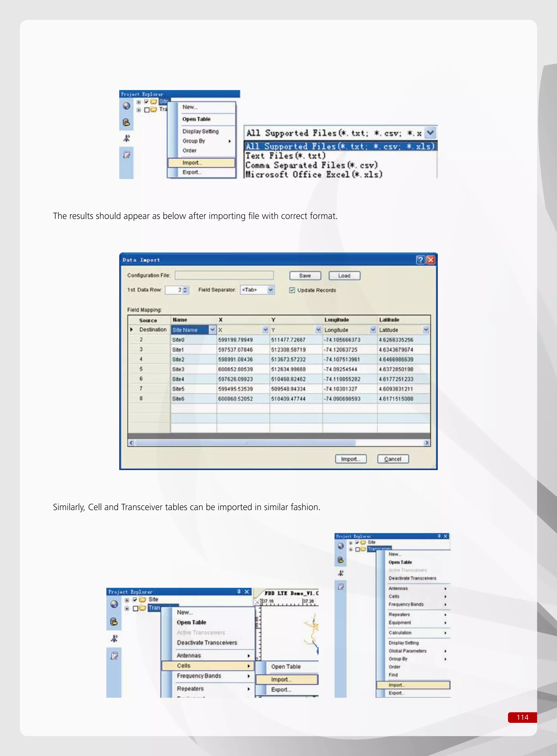Click the database icon in the top Project Explorer
This screenshot has width=557, height=756.
point(126,122)
